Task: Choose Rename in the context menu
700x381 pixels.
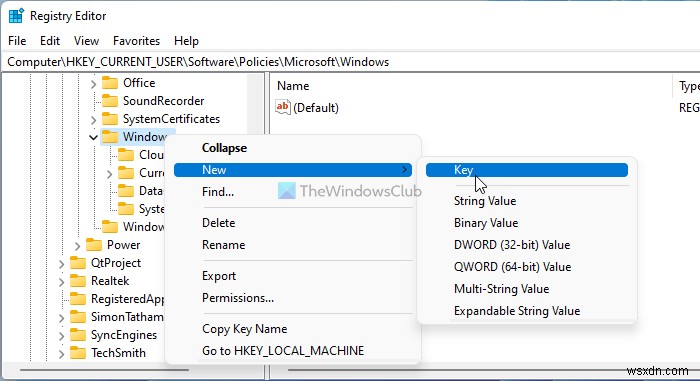Action: 293,245
